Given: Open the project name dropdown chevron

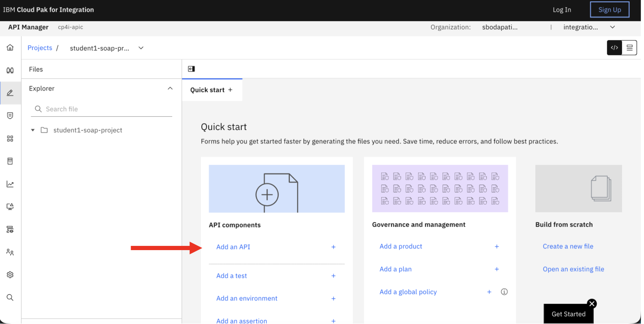Looking at the screenshot, I should click(x=141, y=48).
